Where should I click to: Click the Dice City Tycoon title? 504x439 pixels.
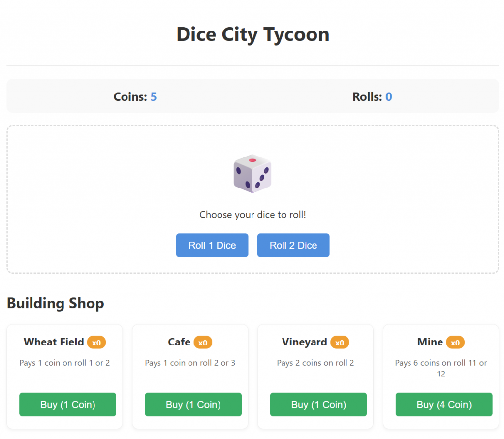(x=252, y=34)
